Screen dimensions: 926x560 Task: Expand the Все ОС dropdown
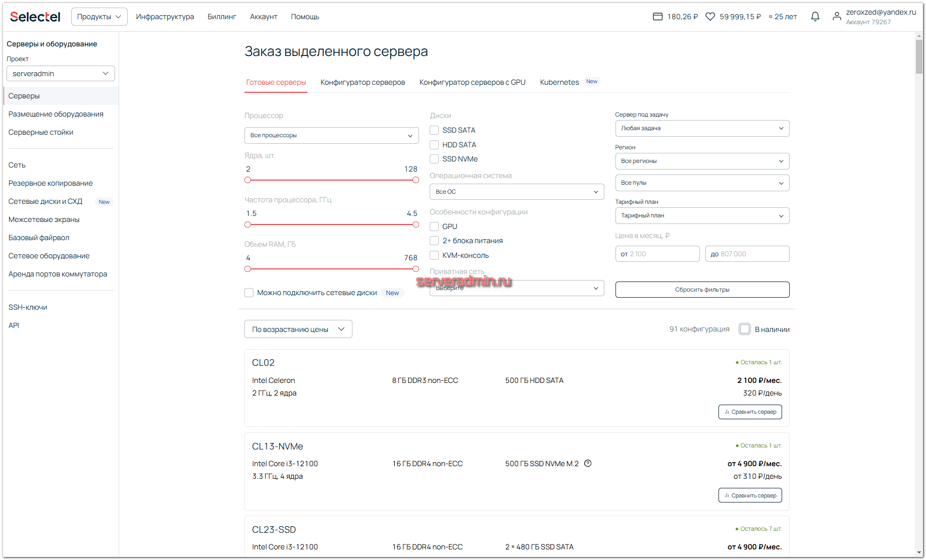click(517, 192)
